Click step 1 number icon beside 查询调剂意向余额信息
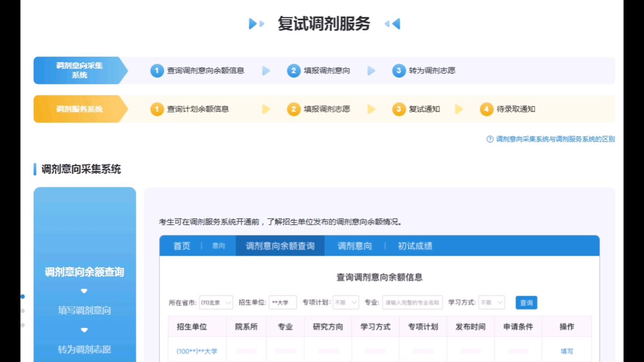 pyautogui.click(x=157, y=71)
